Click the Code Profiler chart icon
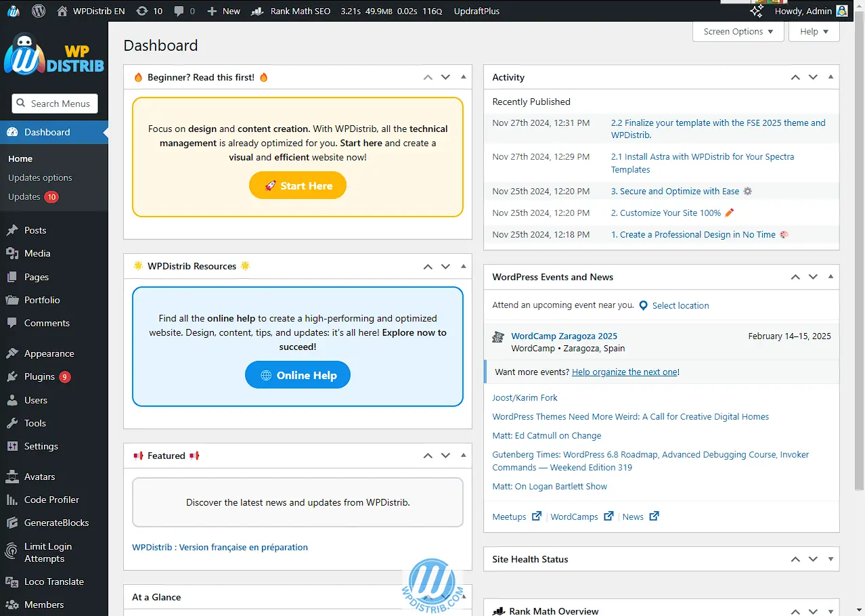The width and height of the screenshot is (865, 616). [12, 500]
